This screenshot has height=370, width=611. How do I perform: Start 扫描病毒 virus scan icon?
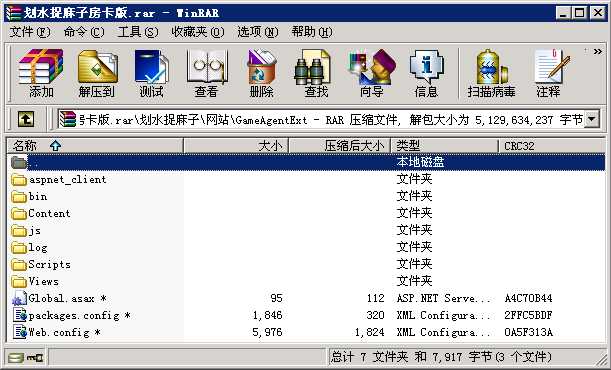491,73
